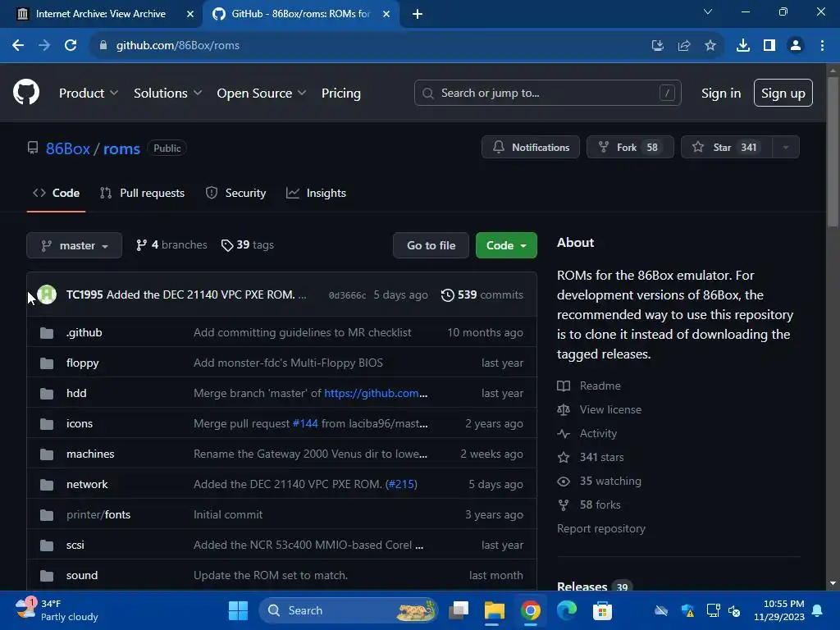
Task: Open pull request #144 link
Action: [305, 424]
